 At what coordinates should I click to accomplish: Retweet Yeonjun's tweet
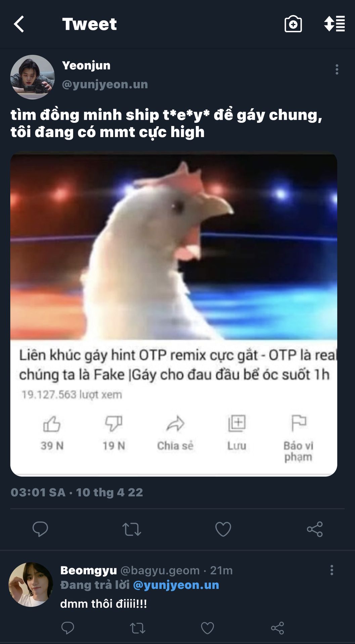(x=131, y=529)
